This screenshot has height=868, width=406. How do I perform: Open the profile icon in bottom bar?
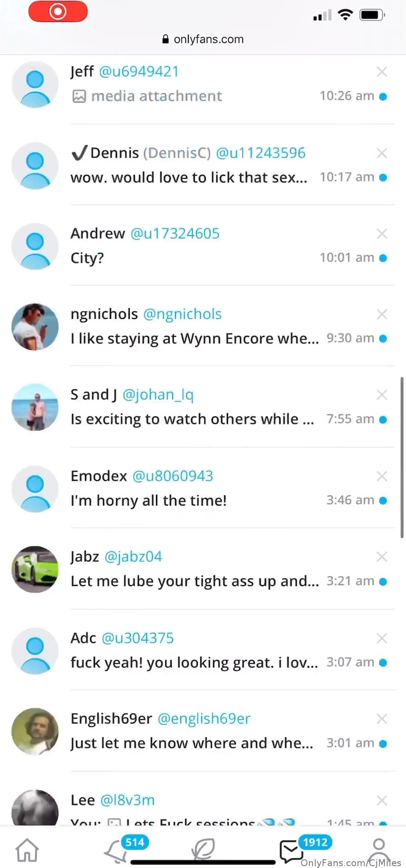[x=379, y=850]
